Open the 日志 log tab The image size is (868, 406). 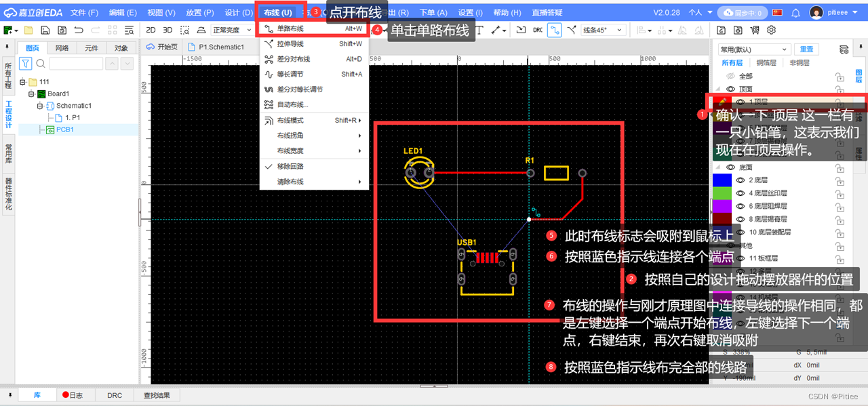(x=72, y=395)
